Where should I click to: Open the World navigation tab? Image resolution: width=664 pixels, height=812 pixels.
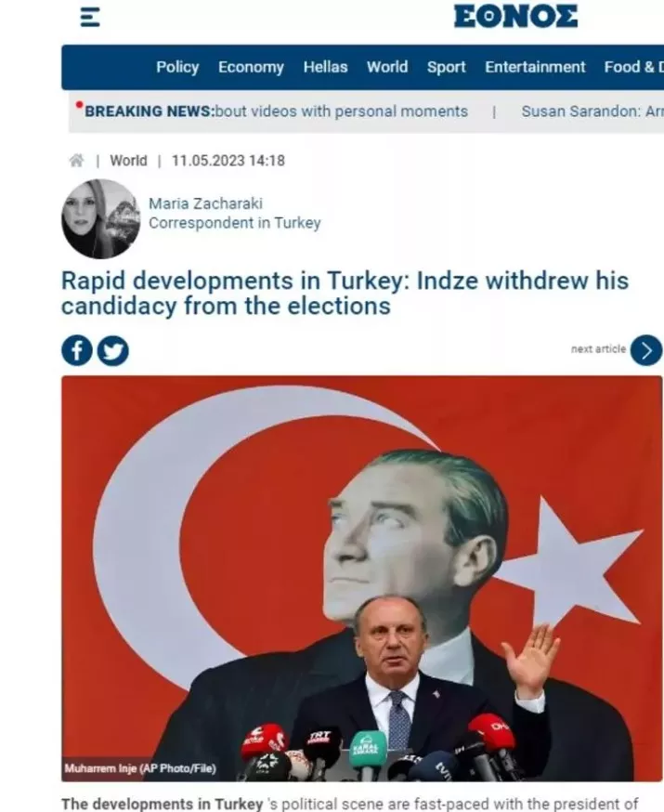(387, 67)
